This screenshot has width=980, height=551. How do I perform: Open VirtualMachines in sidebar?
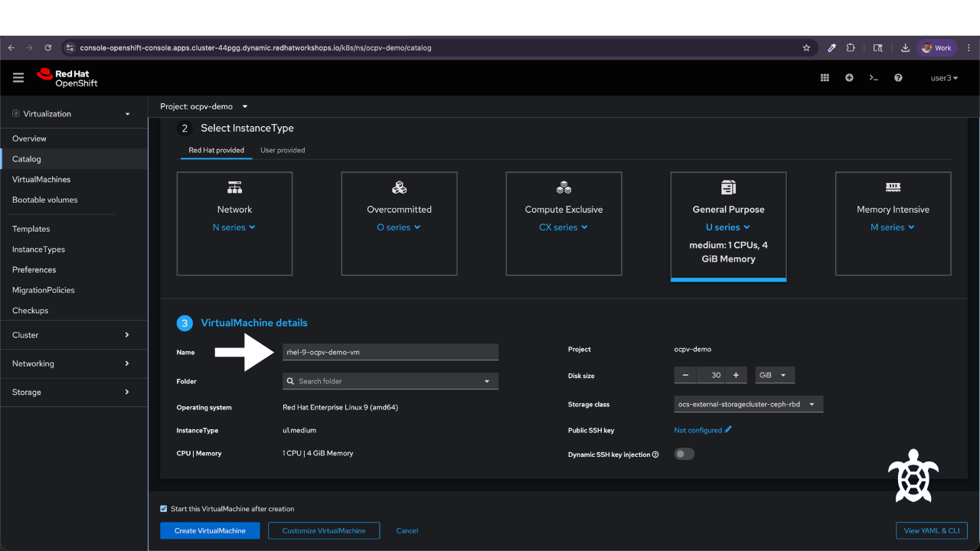pos(41,179)
